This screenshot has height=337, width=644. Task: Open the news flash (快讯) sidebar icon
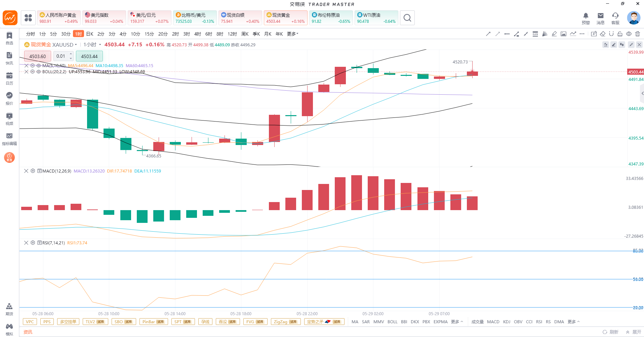[x=9, y=58]
